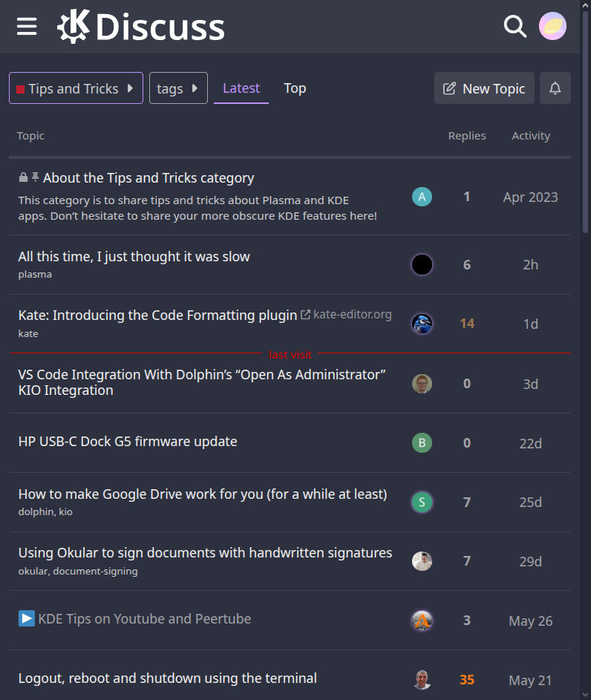Click the orange 'A' avatar on KDE Tips
Image resolution: width=591 pixels, height=700 pixels.
[x=422, y=621]
